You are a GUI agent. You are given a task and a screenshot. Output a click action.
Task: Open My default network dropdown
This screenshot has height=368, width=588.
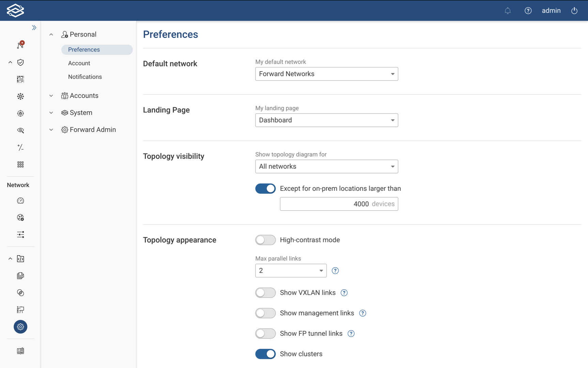[x=327, y=74]
